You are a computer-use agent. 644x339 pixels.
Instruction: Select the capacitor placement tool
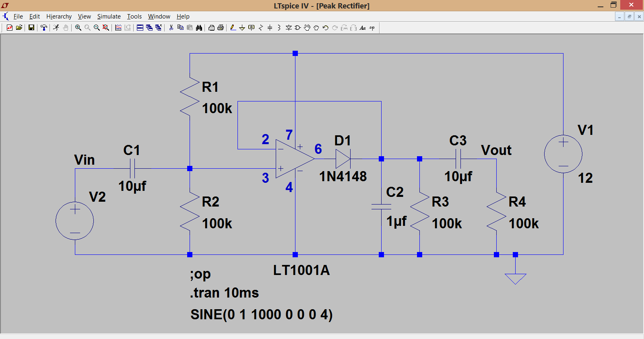point(270,28)
